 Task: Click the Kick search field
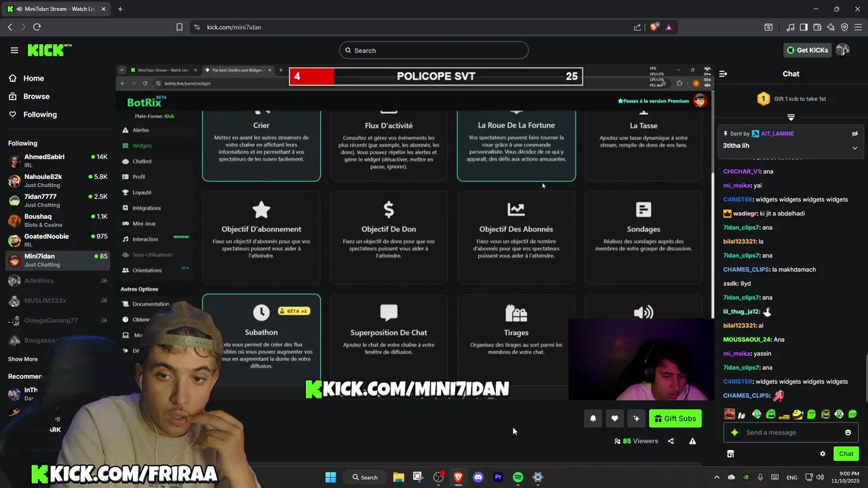coord(434,50)
